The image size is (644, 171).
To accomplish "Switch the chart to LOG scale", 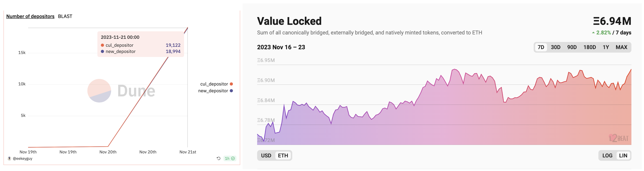I will pos(607,155).
